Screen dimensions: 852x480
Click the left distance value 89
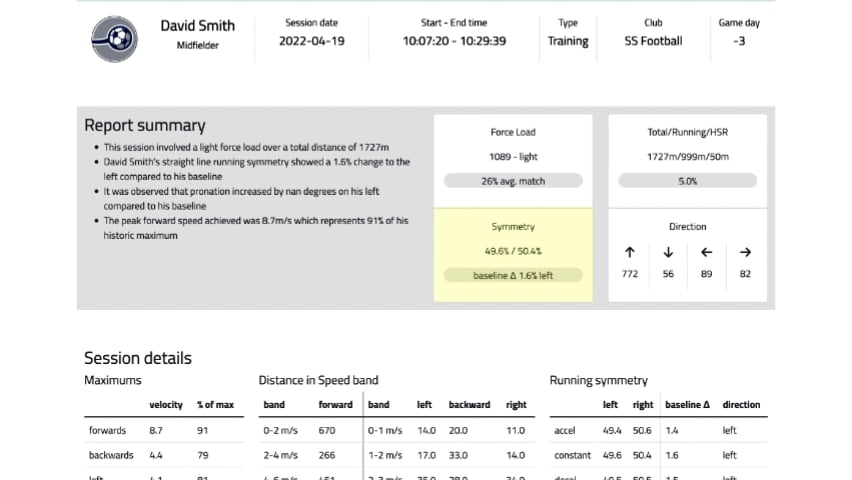pyautogui.click(x=706, y=274)
